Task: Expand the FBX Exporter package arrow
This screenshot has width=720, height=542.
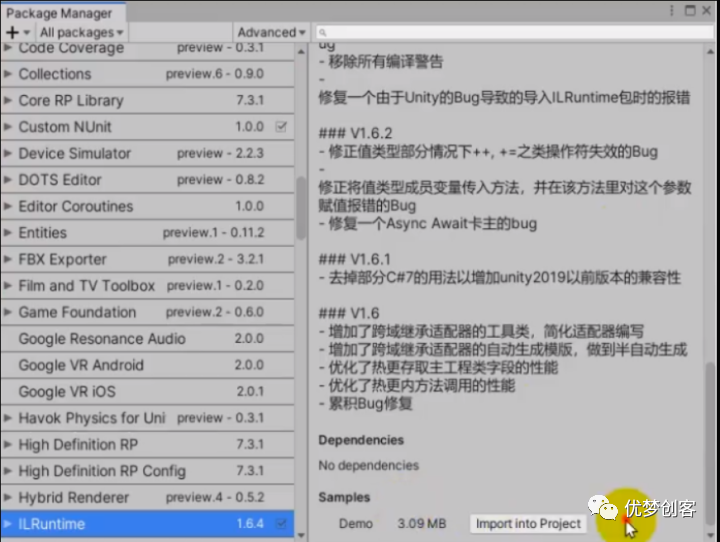Action: click(7, 259)
